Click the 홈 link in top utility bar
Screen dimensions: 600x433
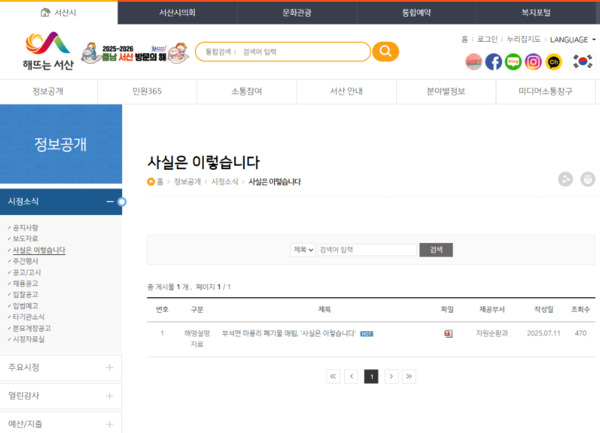tap(465, 39)
